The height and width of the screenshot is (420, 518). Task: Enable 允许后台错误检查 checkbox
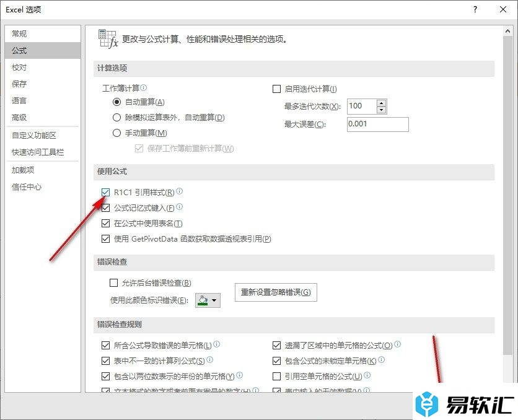113,283
